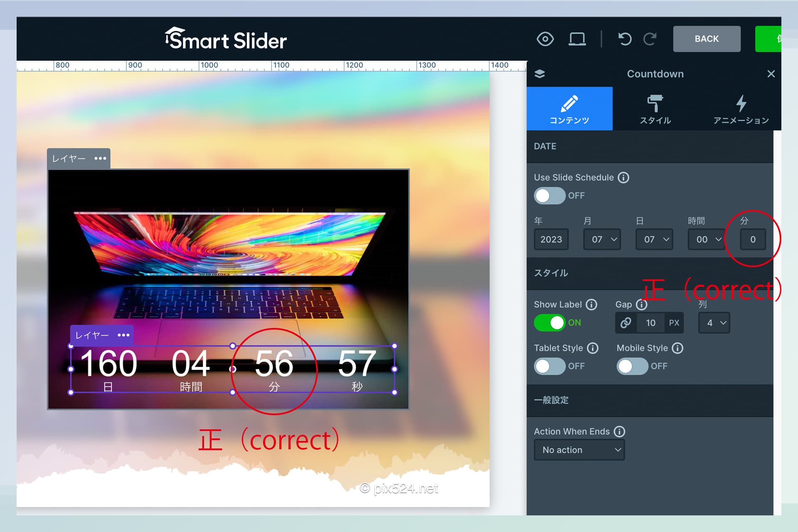The height and width of the screenshot is (532, 798).
Task: Open the layers panel icon
Action: [540, 74]
